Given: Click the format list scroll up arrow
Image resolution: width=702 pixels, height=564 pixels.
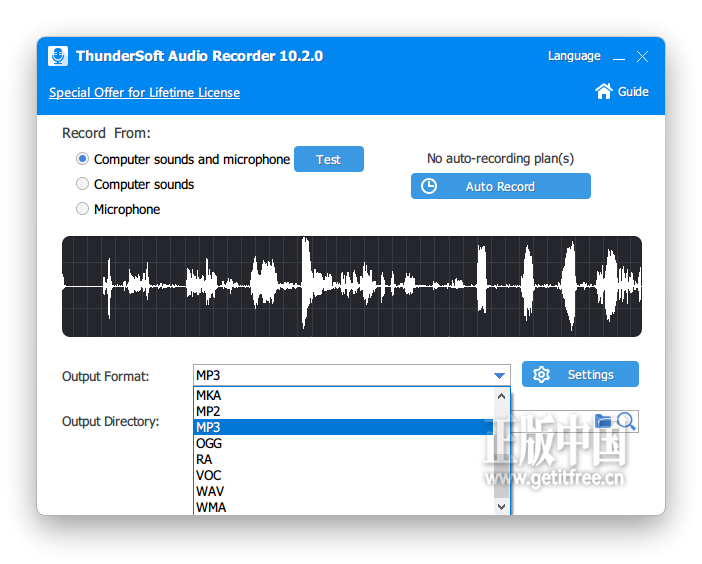Looking at the screenshot, I should point(501,396).
